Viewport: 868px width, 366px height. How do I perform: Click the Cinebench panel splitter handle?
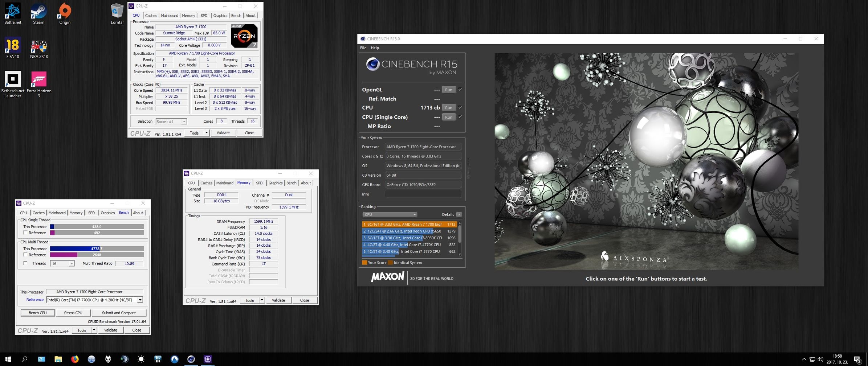coord(468,169)
